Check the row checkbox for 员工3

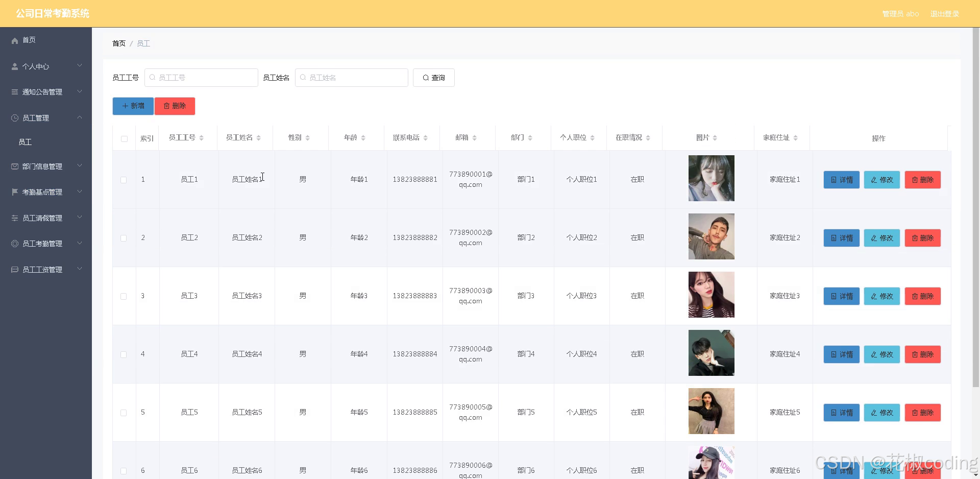[x=124, y=296]
